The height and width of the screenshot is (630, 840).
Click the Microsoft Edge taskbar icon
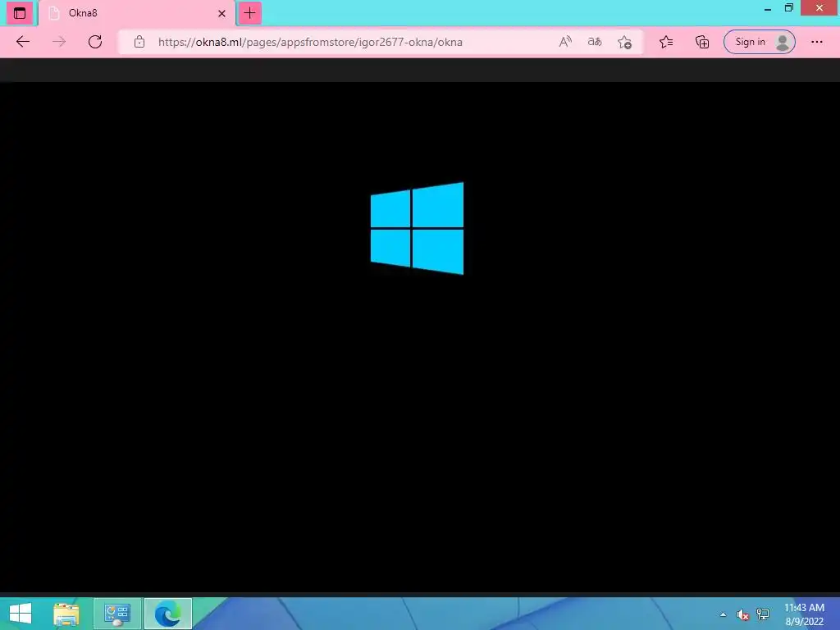point(167,614)
